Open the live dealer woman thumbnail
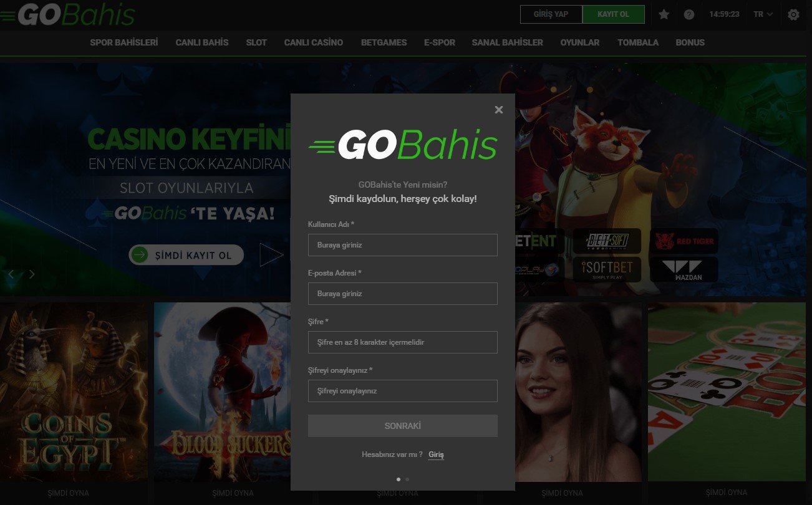The image size is (812, 505). (578, 392)
